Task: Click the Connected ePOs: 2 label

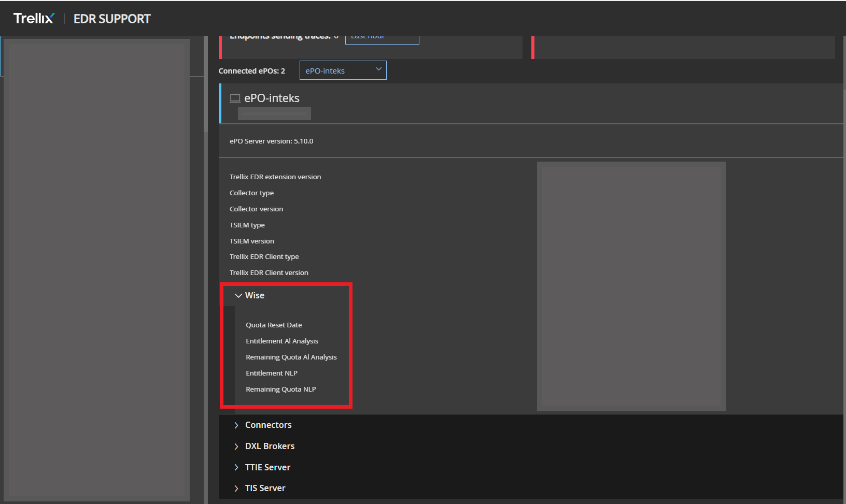Action: [252, 71]
